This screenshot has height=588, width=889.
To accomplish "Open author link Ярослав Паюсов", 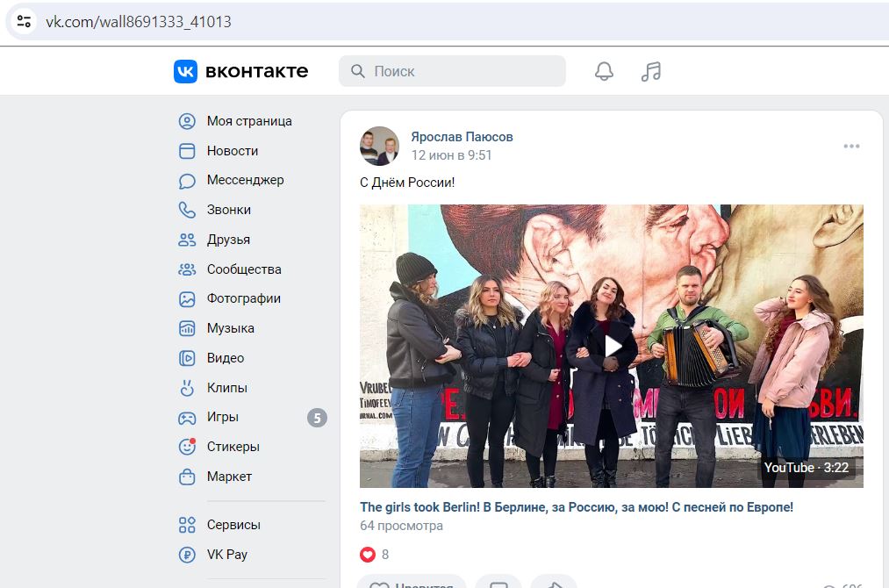I will pos(462,137).
